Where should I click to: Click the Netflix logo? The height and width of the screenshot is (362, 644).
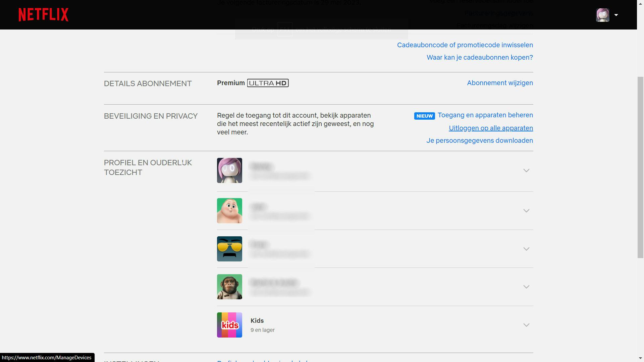[x=43, y=15]
